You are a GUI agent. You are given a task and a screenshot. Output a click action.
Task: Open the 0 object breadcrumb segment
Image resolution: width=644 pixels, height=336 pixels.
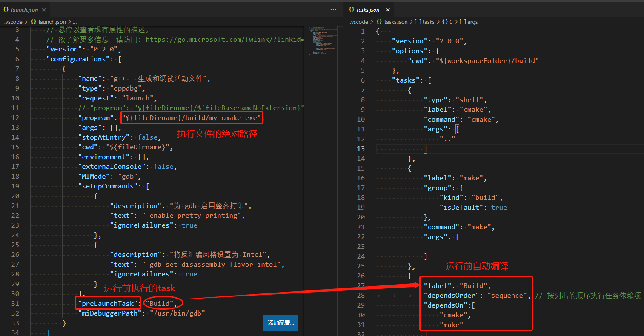coord(447,22)
